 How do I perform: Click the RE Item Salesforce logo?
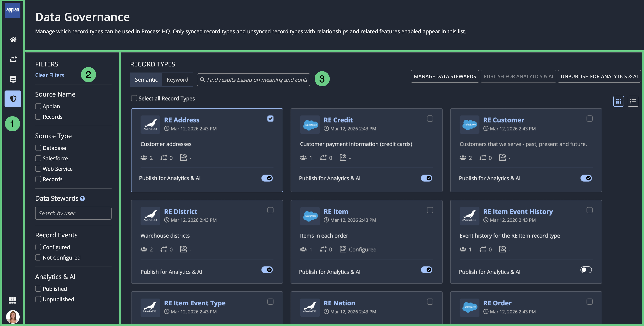tap(310, 216)
